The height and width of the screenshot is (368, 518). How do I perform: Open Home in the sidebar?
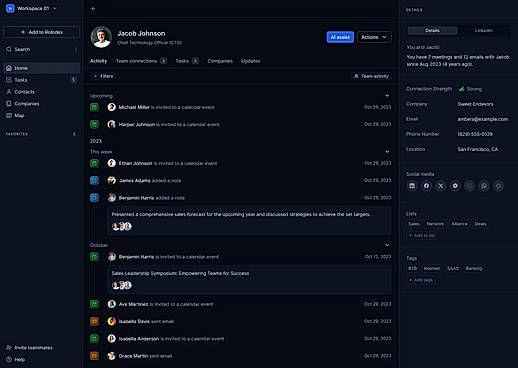click(42, 68)
